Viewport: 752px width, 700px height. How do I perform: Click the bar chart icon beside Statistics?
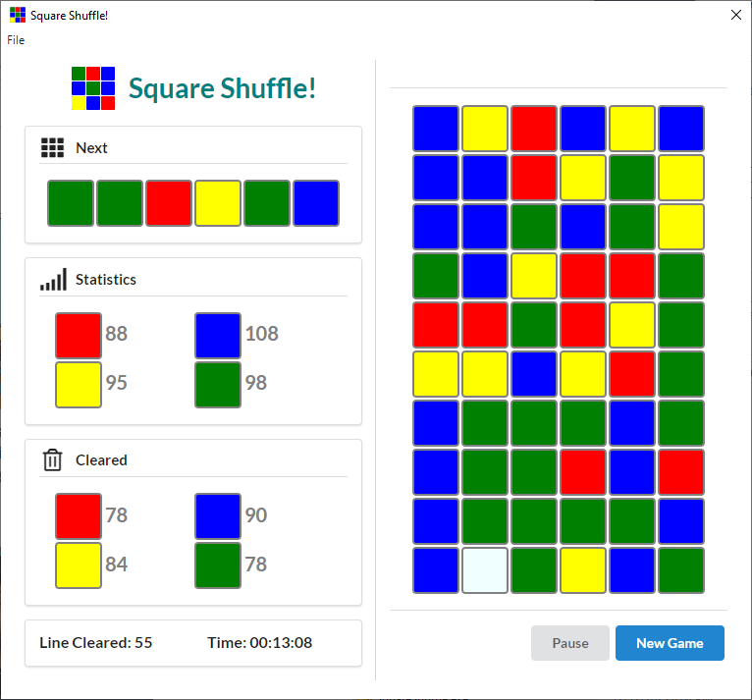tap(53, 280)
